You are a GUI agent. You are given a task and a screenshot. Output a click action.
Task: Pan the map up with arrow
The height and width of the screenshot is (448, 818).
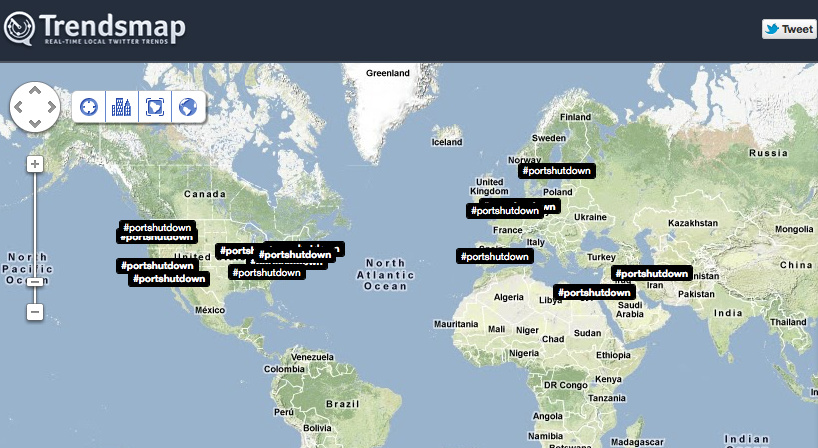tap(35, 91)
